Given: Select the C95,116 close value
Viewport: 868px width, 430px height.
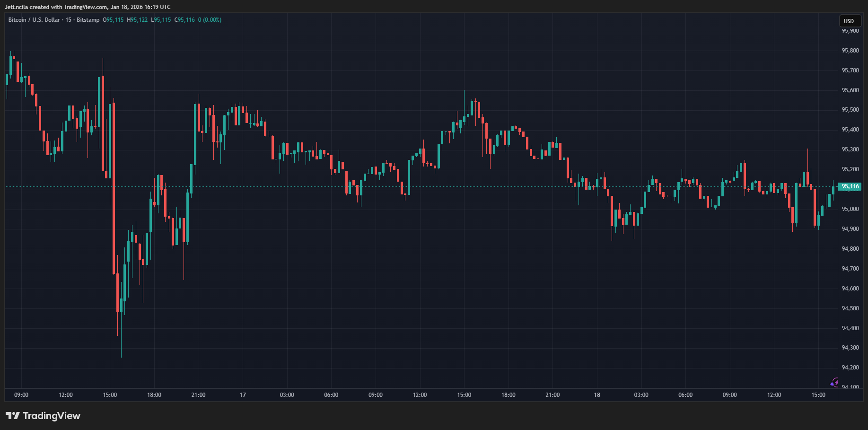Looking at the screenshot, I should point(184,20).
